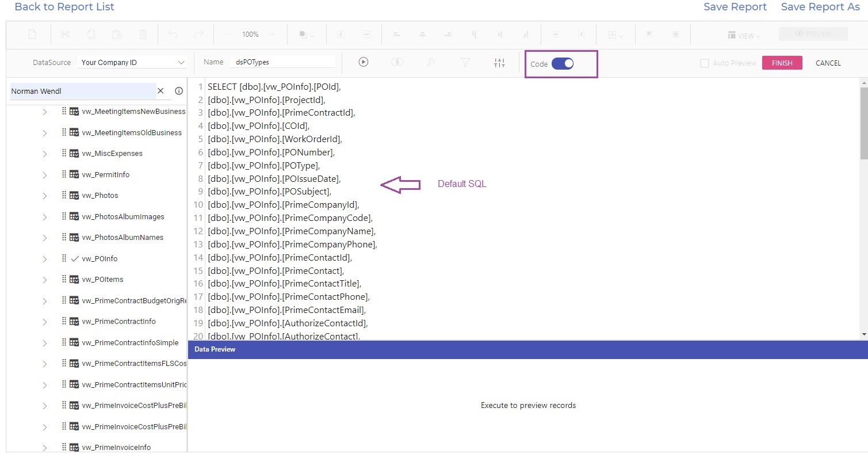This screenshot has width=868, height=454.
Task: Click the joins overlapping circles icon
Action: pyautogui.click(x=397, y=63)
